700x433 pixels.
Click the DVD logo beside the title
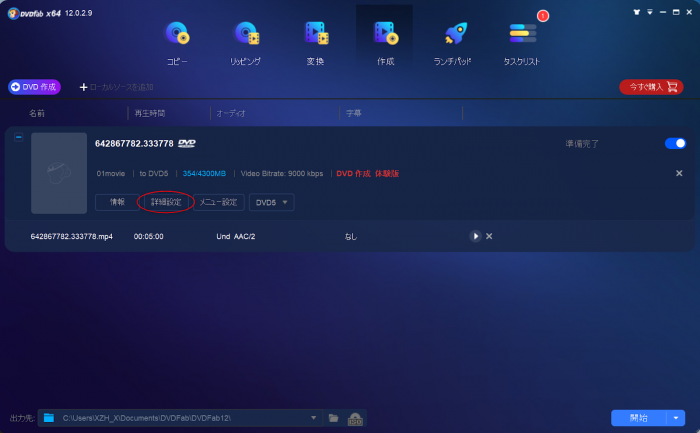(187, 143)
